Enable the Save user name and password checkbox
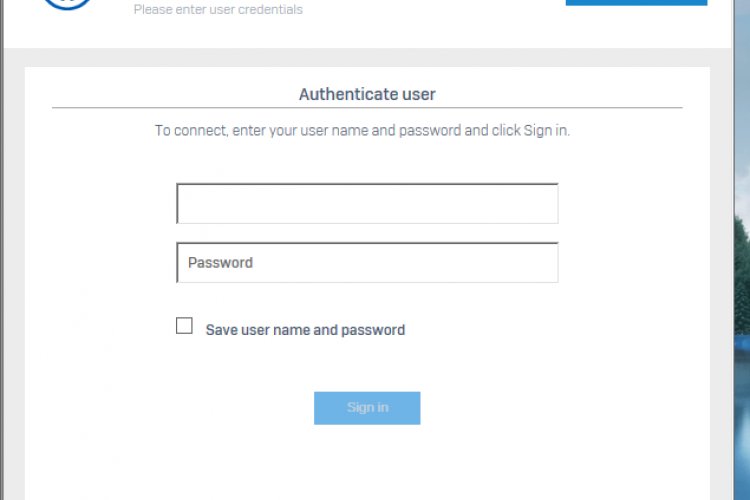Screen dimensions: 750x500 click(x=184, y=325)
